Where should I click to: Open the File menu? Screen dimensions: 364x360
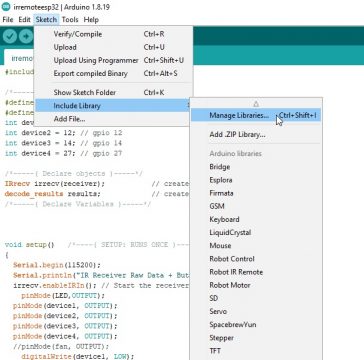(x=8, y=20)
